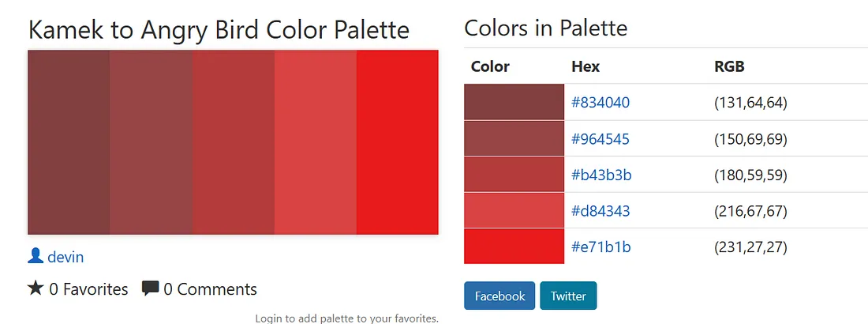Viewport: 868px width, 324px height.
Task: Open the devin author profile link
Action: [65, 257]
